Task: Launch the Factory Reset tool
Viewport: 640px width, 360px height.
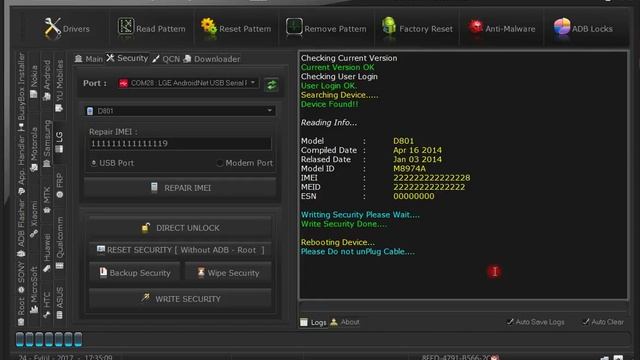Action: 417,28
